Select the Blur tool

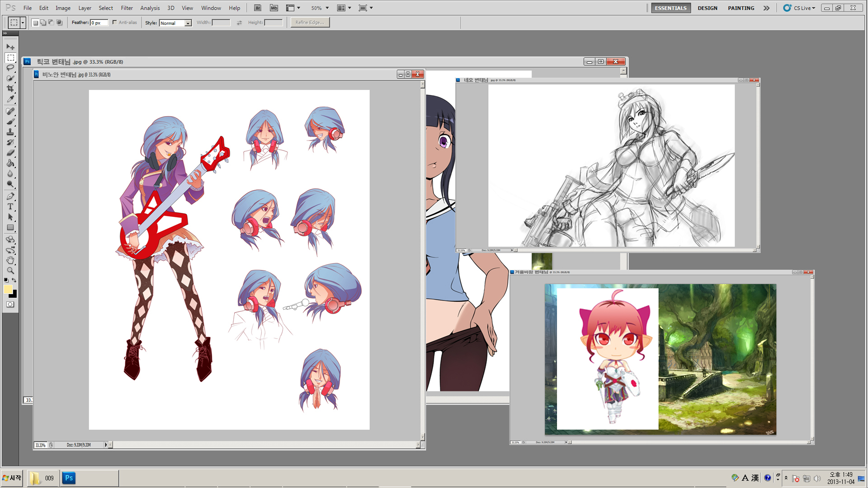[x=10, y=174]
